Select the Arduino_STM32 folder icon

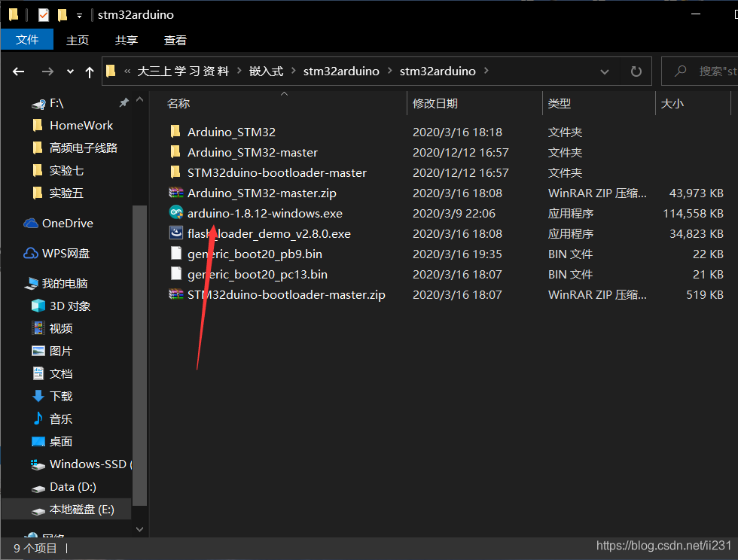(175, 131)
